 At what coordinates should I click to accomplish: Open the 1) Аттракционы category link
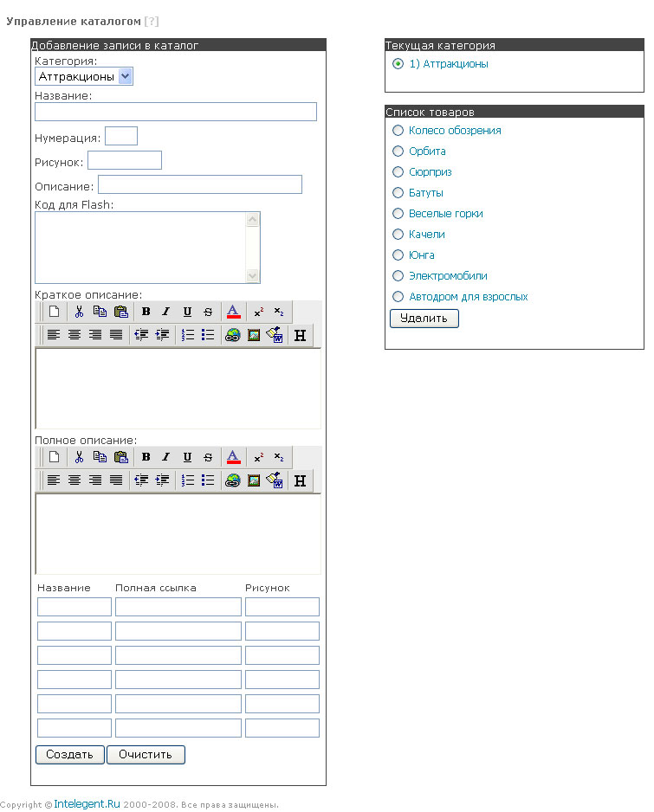point(449,64)
